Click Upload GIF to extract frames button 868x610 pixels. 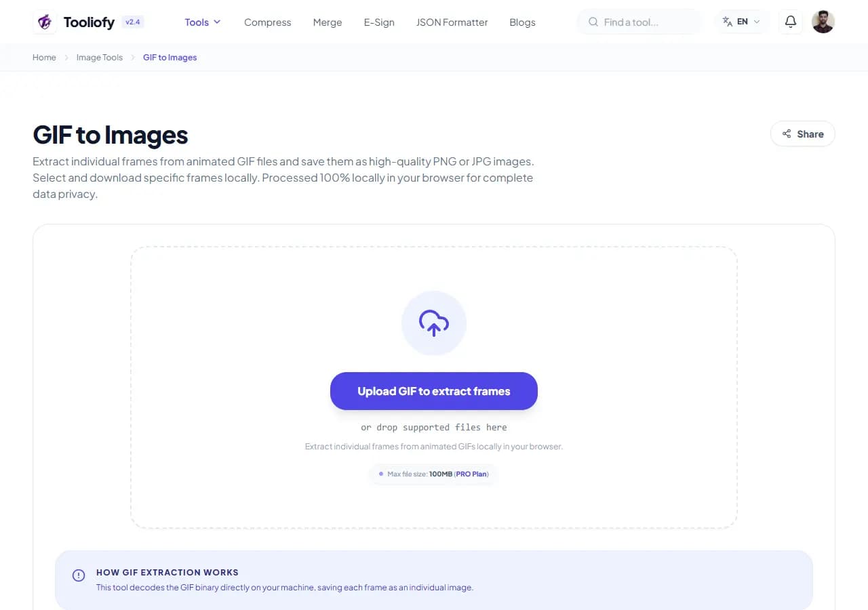434,391
